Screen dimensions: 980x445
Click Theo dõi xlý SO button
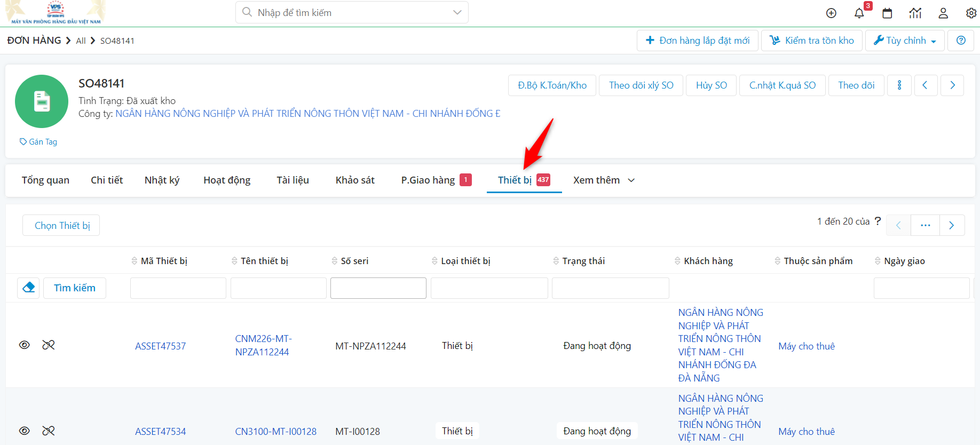pos(641,85)
